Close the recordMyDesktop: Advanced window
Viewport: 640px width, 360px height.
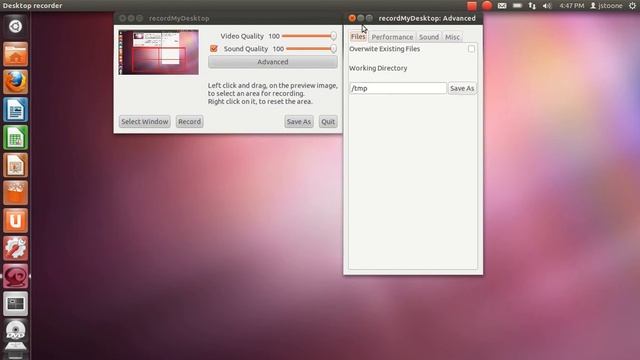352,18
